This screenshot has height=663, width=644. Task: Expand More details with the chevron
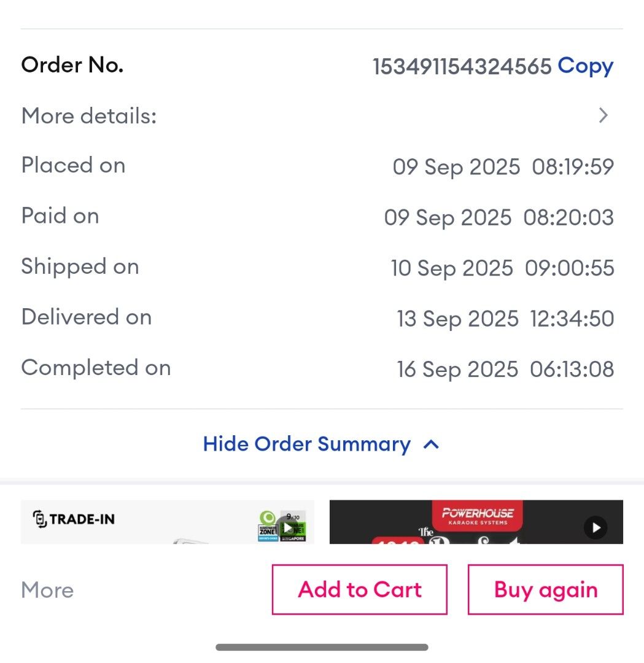tap(603, 115)
